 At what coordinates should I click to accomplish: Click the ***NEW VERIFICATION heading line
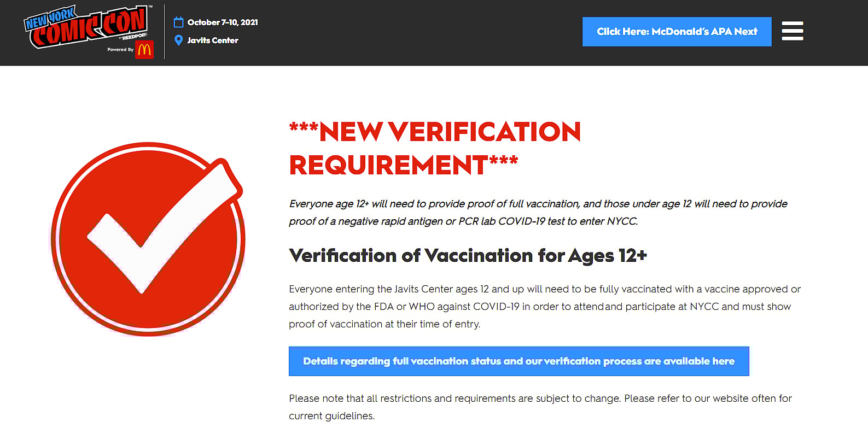click(x=435, y=132)
